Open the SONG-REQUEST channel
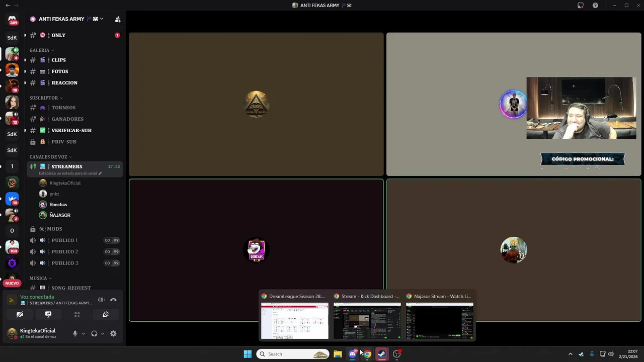644x362 pixels. point(74,288)
